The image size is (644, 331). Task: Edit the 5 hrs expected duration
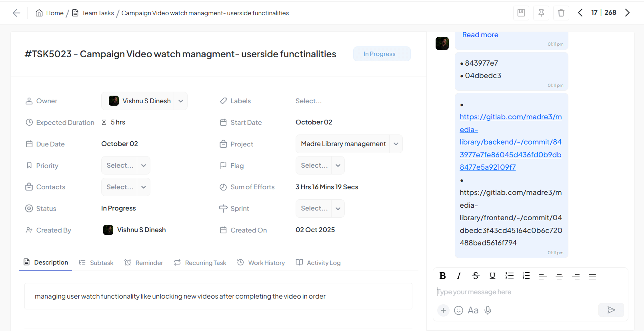pyautogui.click(x=118, y=122)
